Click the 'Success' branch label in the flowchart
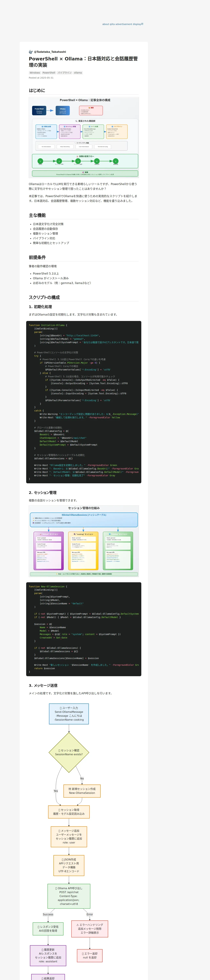This screenshot has height=980, width=210. pyautogui.click(x=48, y=914)
